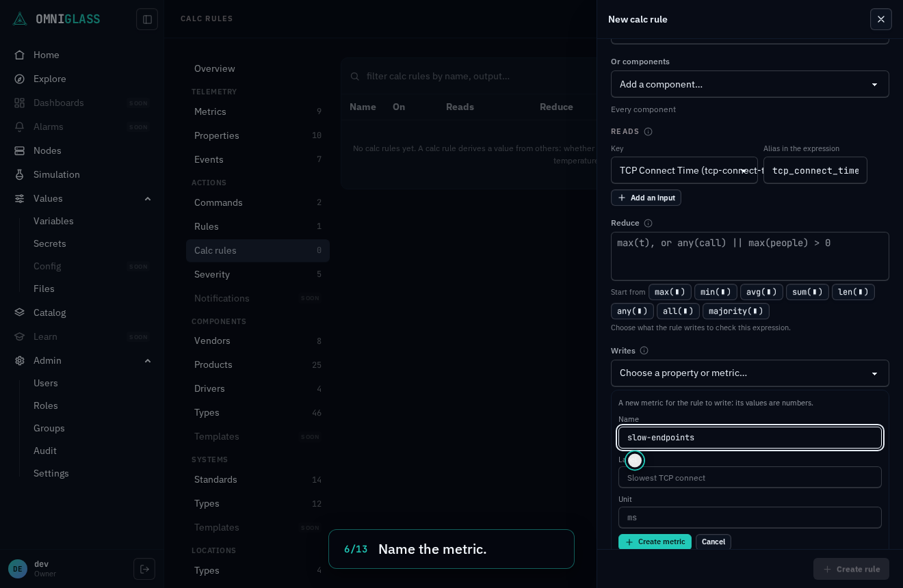Click the Simulation flask icon
Image resolution: width=903 pixels, height=588 pixels.
[20, 174]
